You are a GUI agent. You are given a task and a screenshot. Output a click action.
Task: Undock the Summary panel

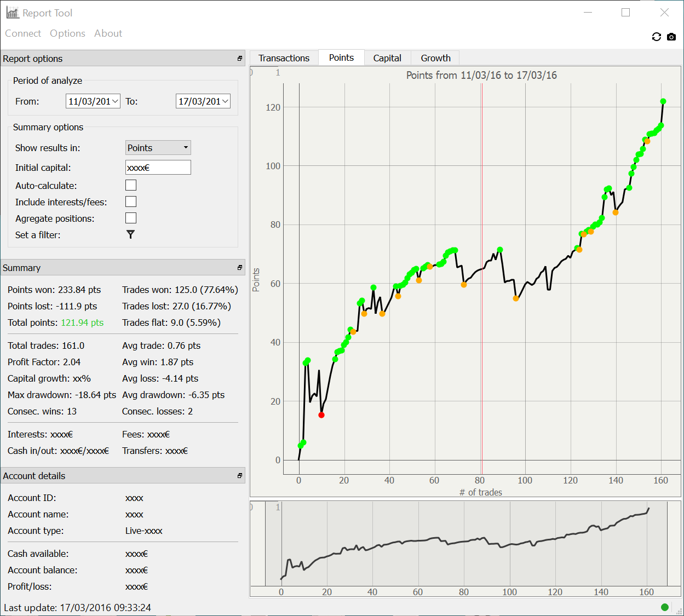(239, 268)
